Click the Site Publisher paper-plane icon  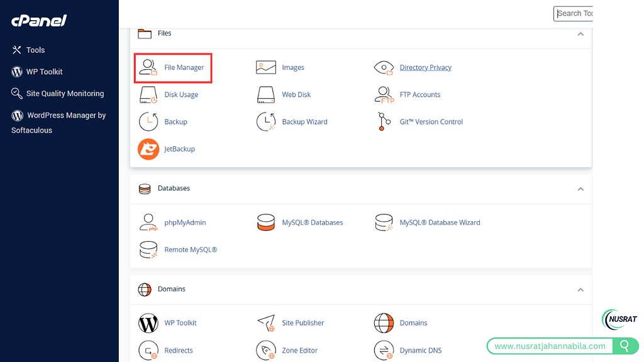pyautogui.click(x=266, y=323)
